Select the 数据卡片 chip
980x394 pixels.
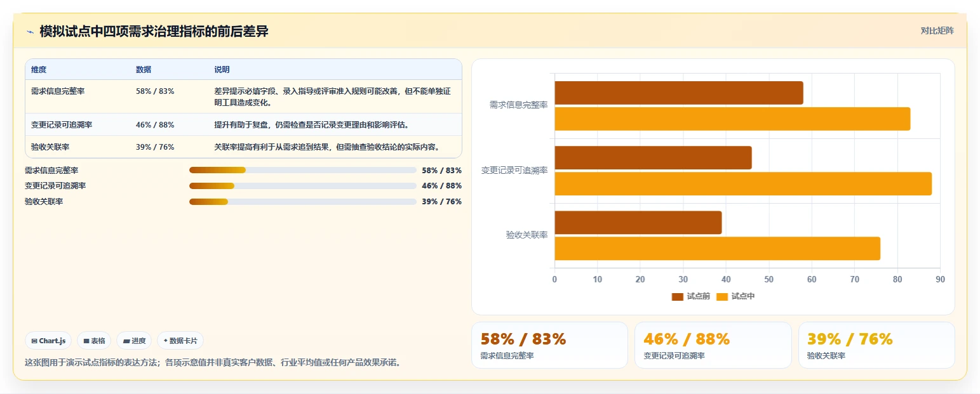[x=180, y=341]
